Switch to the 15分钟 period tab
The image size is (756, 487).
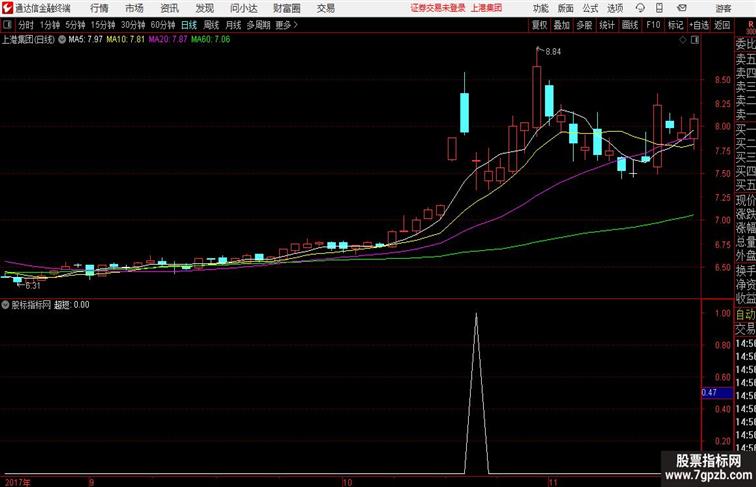(103, 25)
